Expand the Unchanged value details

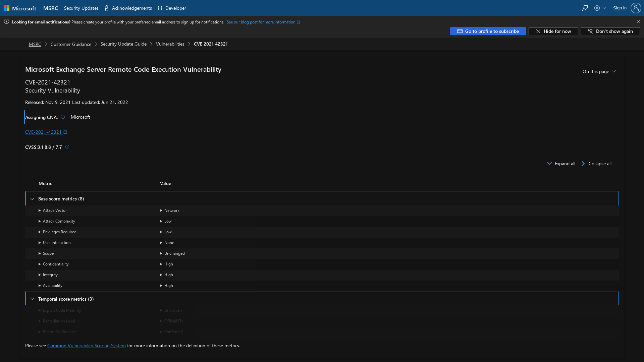click(x=172, y=253)
